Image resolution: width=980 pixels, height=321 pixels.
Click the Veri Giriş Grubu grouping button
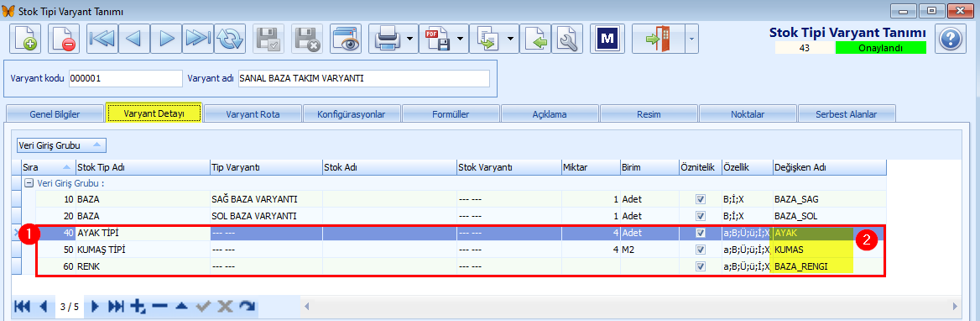[x=61, y=145]
